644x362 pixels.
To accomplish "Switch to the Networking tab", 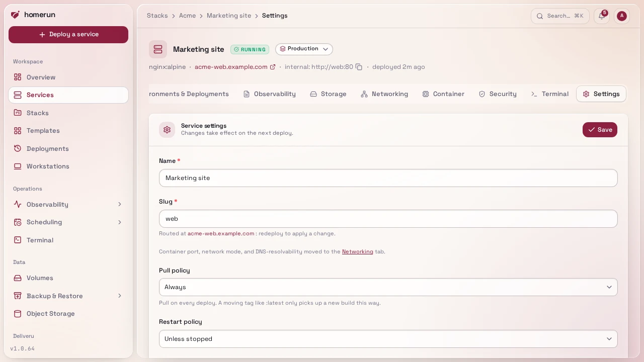I will pyautogui.click(x=384, y=94).
